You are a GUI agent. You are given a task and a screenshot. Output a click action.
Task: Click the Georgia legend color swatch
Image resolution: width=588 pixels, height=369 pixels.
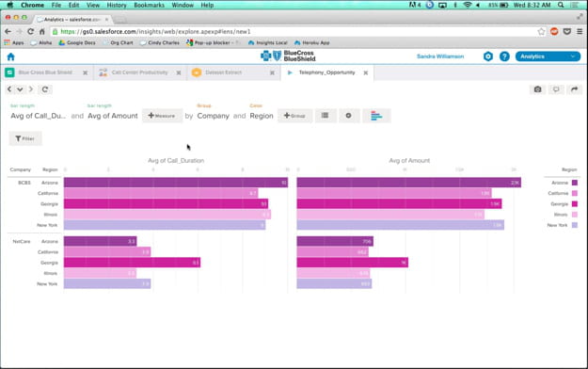(575, 204)
